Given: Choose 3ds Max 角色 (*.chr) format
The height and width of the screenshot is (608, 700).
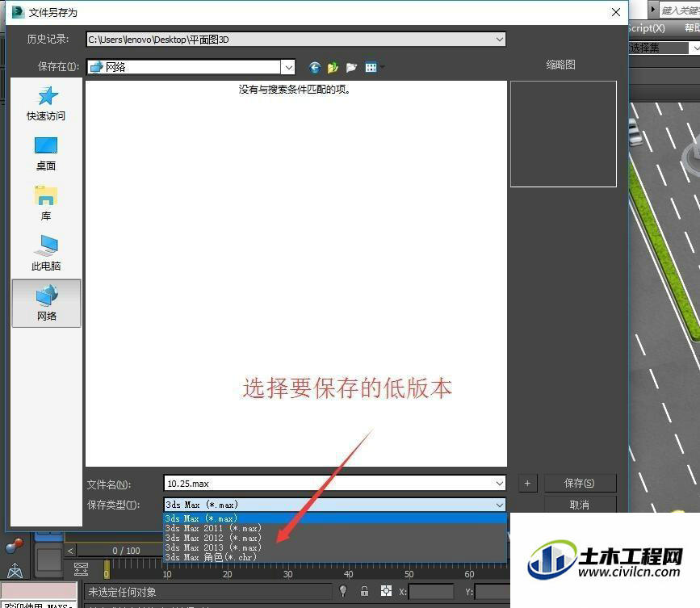Looking at the screenshot, I should (335, 557).
